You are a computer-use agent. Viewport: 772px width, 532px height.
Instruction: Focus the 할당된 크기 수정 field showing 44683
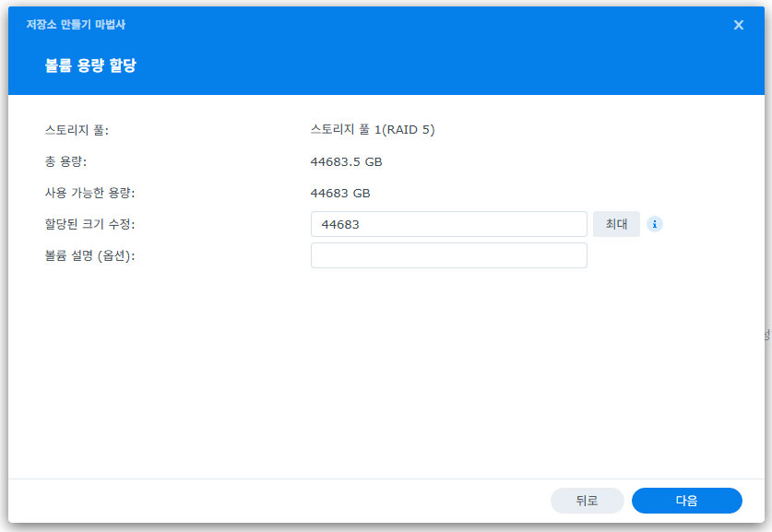[x=448, y=224]
